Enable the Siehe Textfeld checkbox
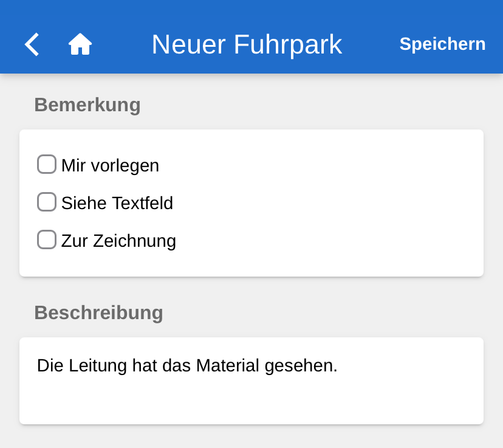This screenshot has width=503, height=448. [47, 202]
